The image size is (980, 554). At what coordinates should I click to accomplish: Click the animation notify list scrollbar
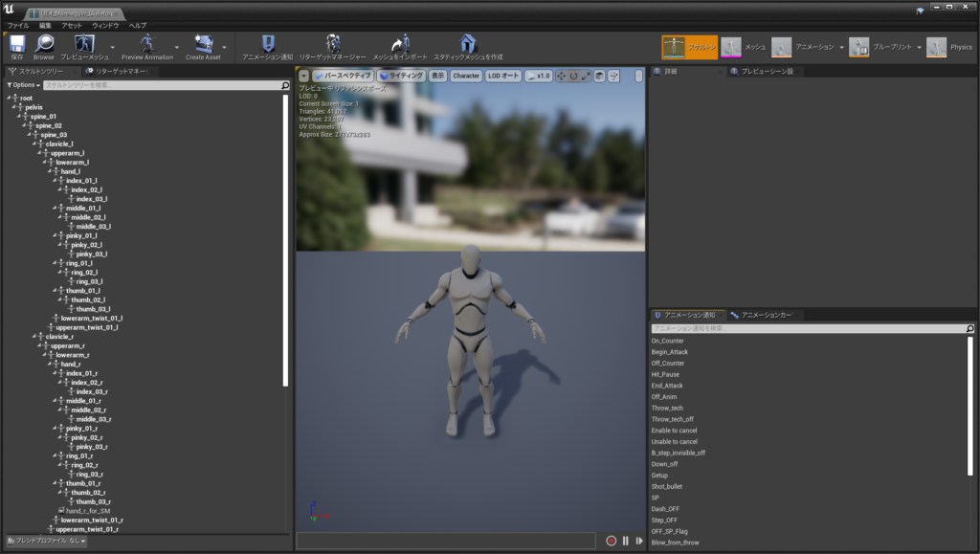pyautogui.click(x=970, y=406)
